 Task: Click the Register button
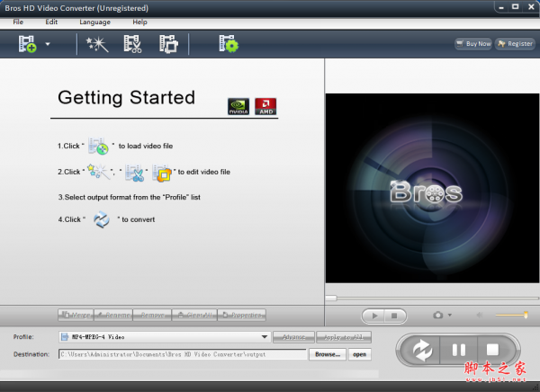point(515,44)
